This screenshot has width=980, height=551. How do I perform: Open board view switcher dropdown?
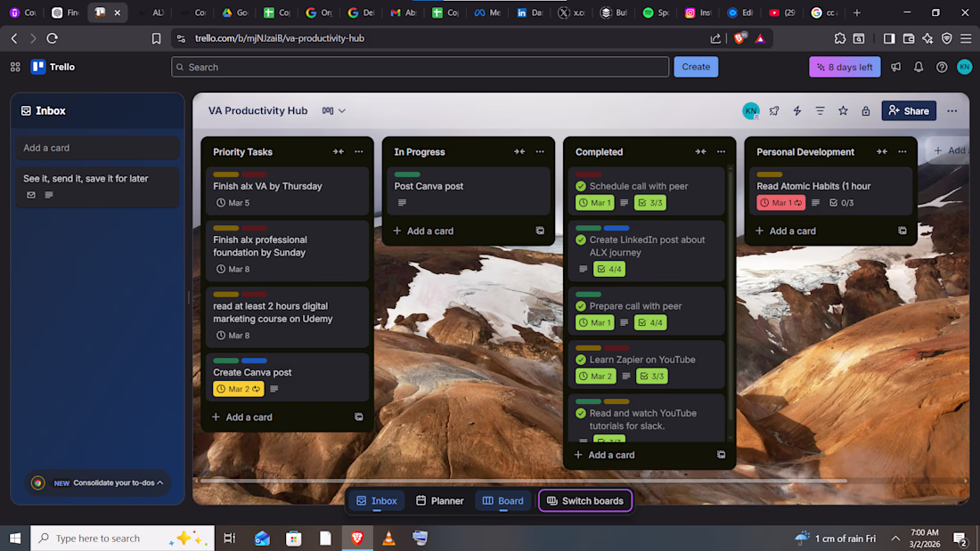point(334,110)
